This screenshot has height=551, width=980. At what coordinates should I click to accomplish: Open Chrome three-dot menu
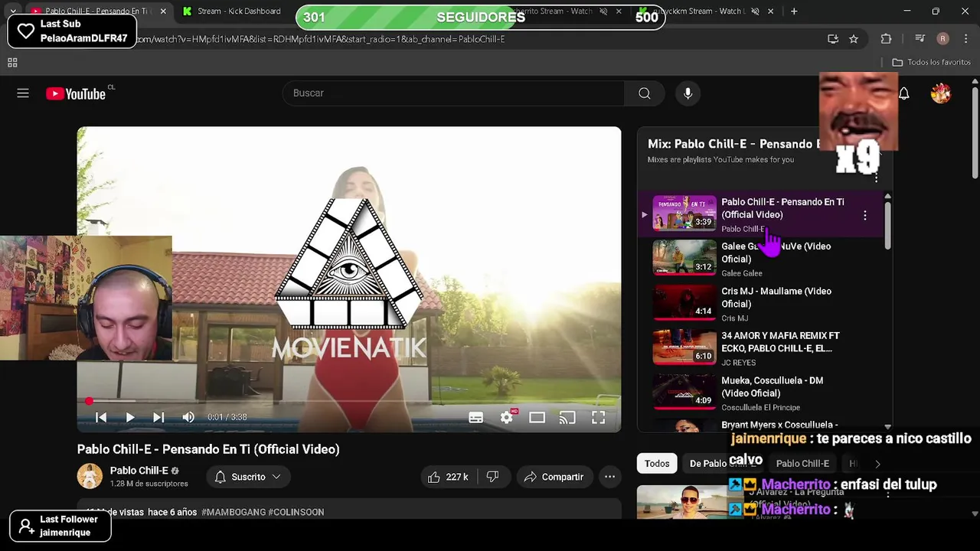[x=965, y=39]
